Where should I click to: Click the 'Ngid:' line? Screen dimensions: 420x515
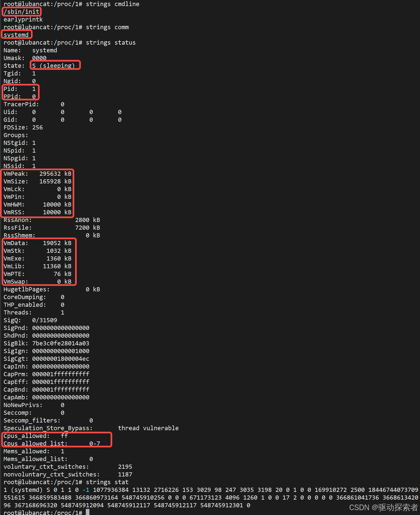point(20,81)
